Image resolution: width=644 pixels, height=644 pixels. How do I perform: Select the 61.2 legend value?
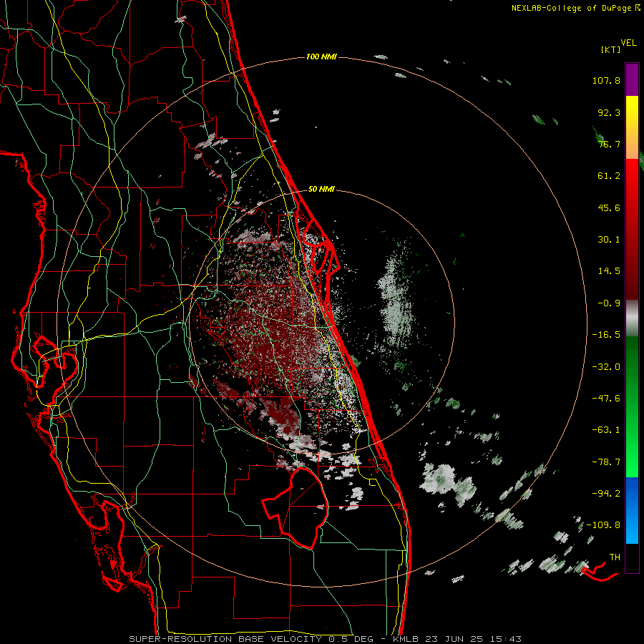(x=609, y=176)
